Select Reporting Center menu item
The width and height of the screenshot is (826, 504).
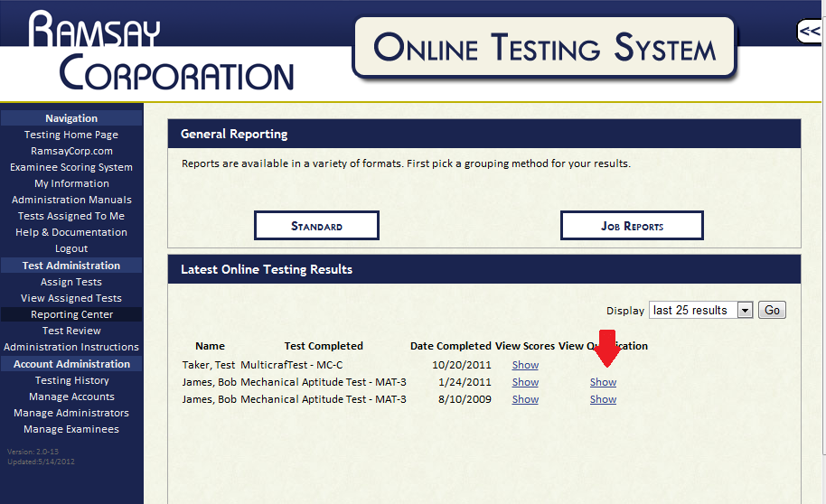(71, 314)
